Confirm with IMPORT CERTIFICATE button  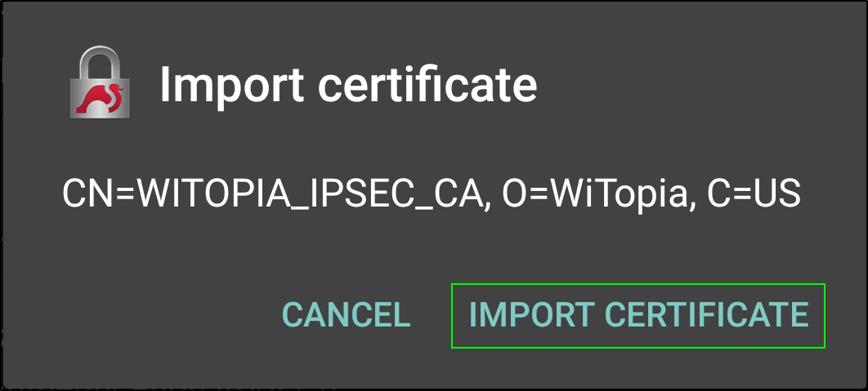coord(638,316)
